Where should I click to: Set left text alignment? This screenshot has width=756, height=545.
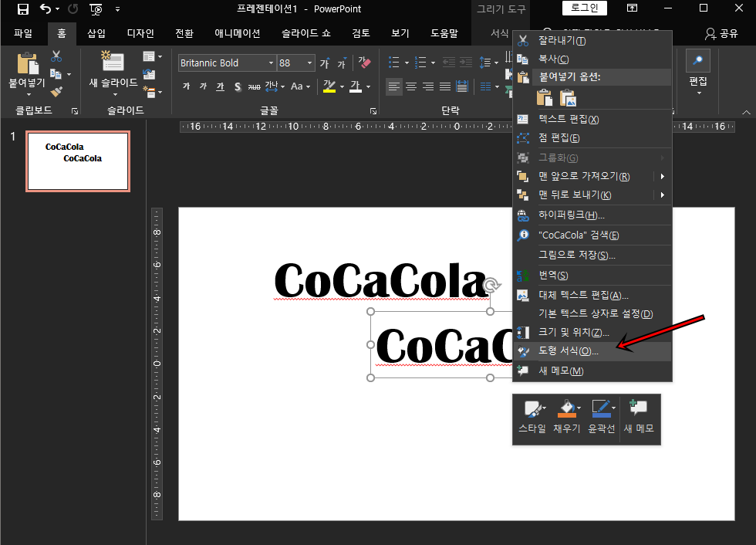[394, 86]
